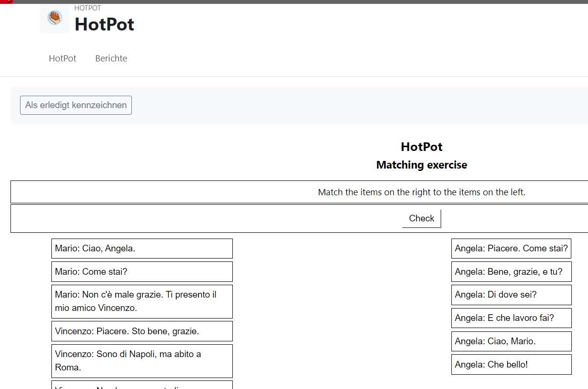Click the partially visible Vincenzo box at bottom
This screenshot has width=588, height=389.
coord(141,386)
